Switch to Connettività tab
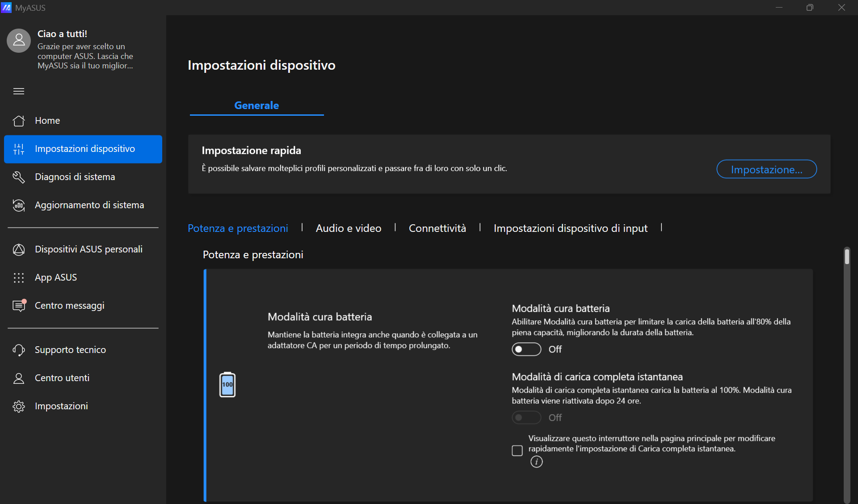The height and width of the screenshot is (504, 858). (437, 228)
